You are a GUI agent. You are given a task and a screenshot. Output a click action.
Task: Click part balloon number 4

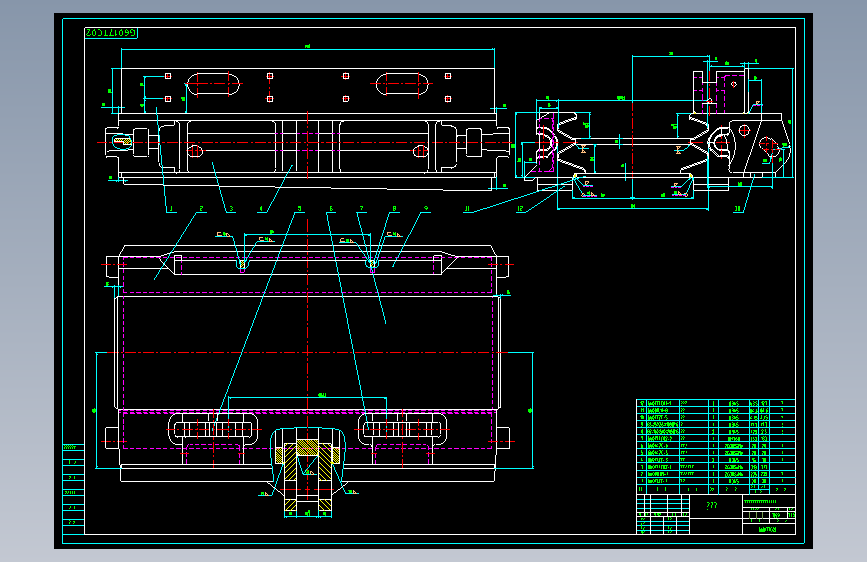coord(262,209)
